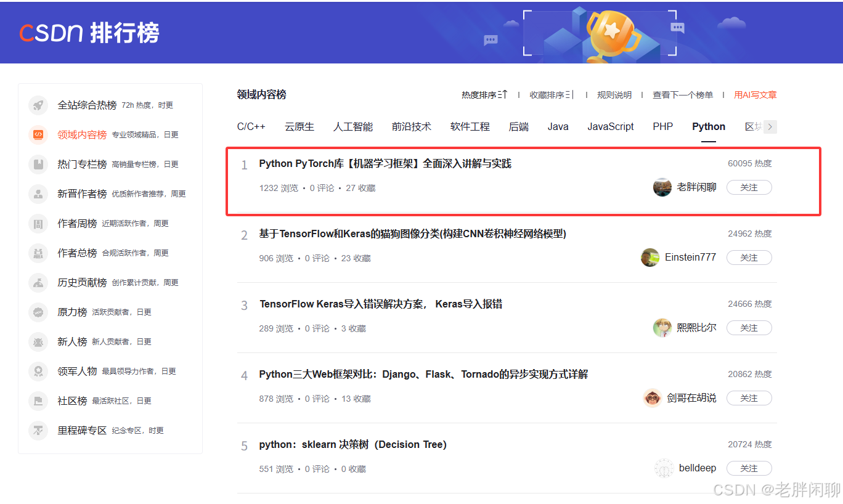Sort list by 收藏排序
Image resolution: width=843 pixels, height=504 pixels.
click(552, 95)
